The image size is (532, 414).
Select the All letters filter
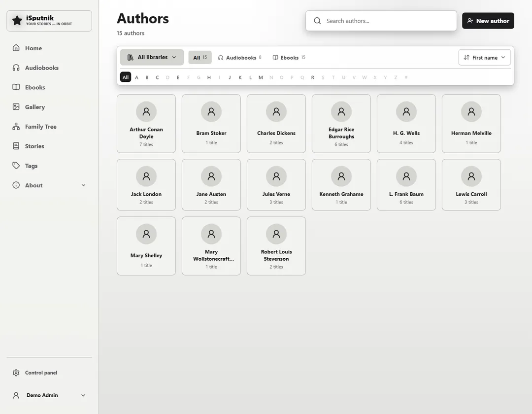(x=126, y=77)
